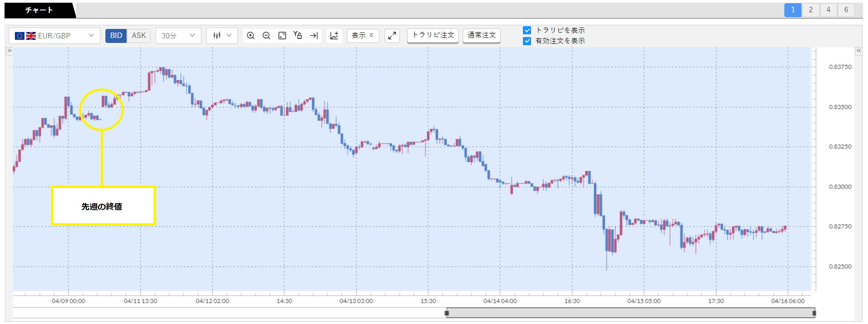Click the 04/13 03:00 time label
Viewport: 868px width, 324px height.
point(356,301)
